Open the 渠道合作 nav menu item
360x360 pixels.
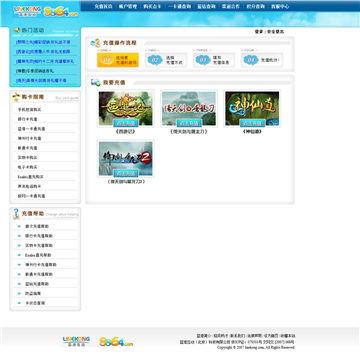pos(231,6)
